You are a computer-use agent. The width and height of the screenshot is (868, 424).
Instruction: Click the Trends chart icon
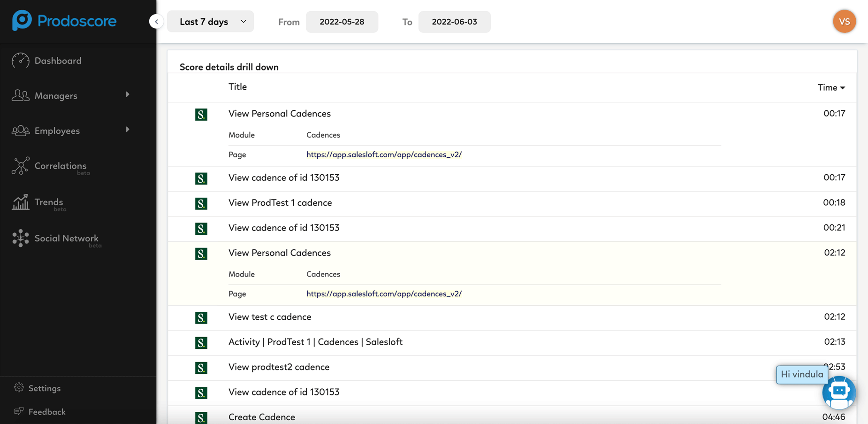[x=21, y=202]
